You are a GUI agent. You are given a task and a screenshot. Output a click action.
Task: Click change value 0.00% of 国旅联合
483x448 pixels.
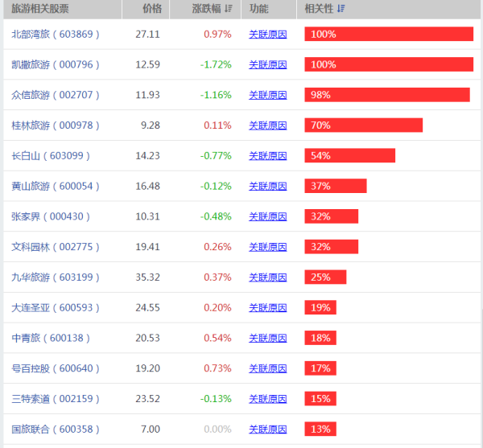tap(218, 430)
